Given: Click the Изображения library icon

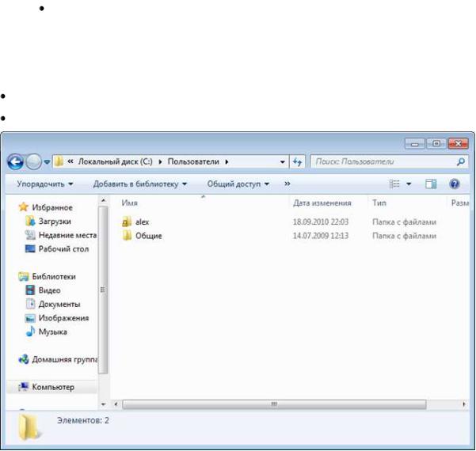Looking at the screenshot, I should (x=30, y=318).
